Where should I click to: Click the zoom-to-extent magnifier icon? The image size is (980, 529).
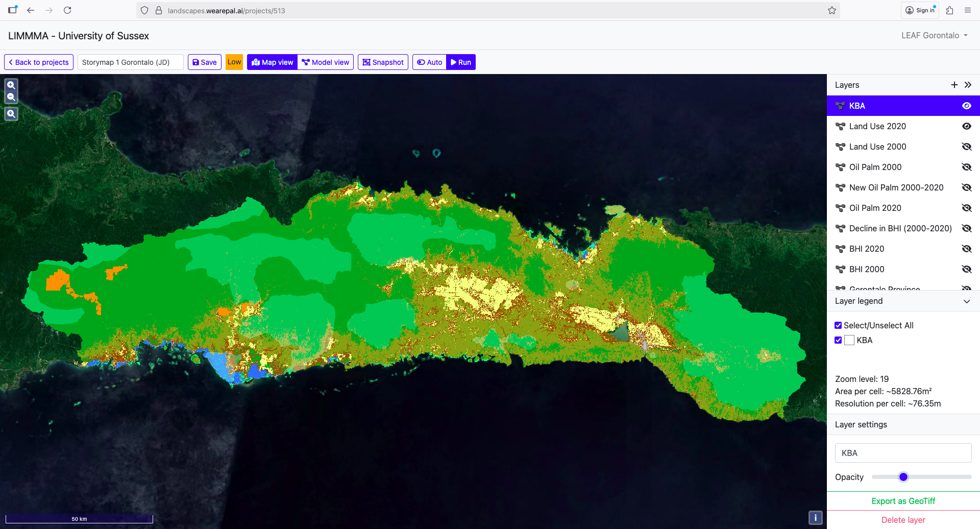pos(11,114)
